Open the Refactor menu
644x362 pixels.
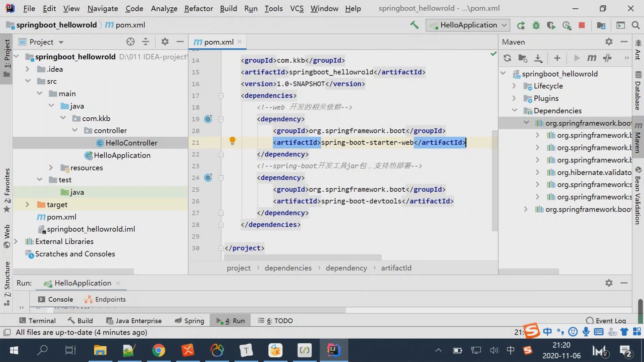[199, 8]
